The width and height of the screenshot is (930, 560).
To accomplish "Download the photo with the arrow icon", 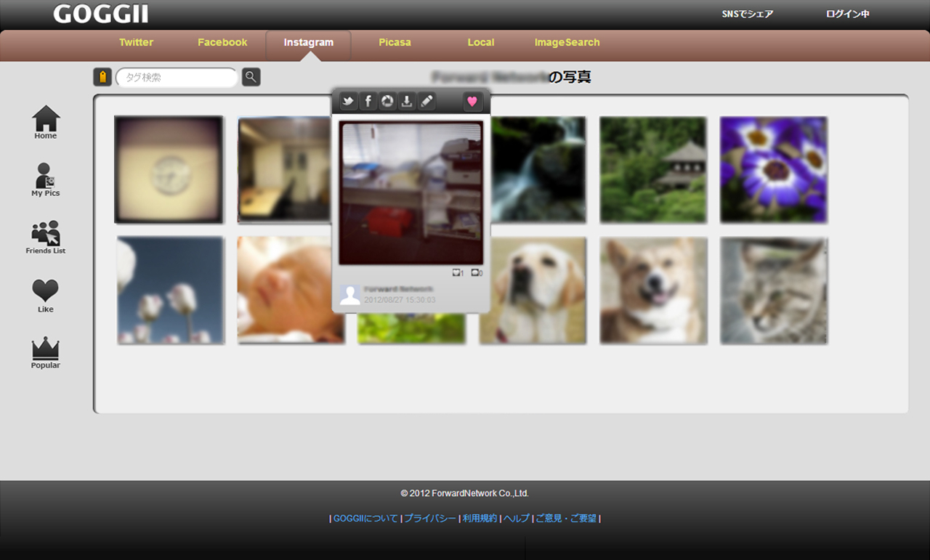I will 407,102.
